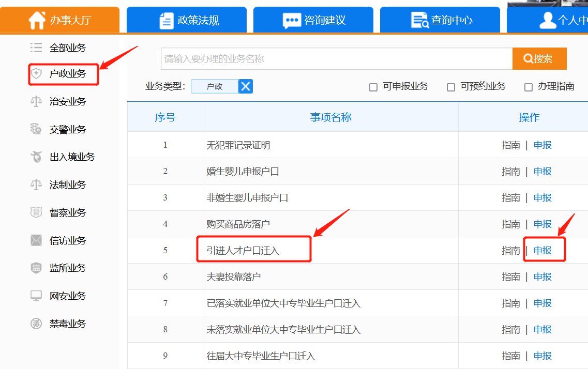Viewport: 588px width, 369px height.
Task: Select 全部业务 in the sidebar
Action: coord(67,48)
